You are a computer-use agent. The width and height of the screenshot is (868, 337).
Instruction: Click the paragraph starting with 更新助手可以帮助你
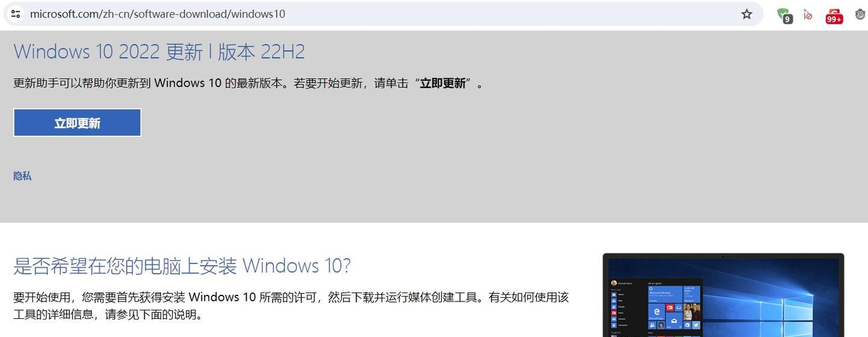[249, 83]
